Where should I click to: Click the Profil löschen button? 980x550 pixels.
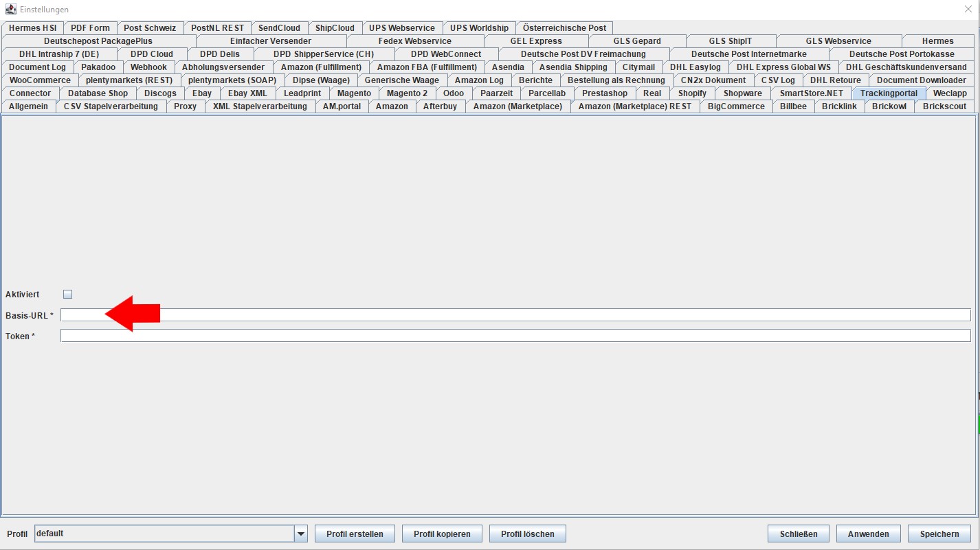click(527, 534)
